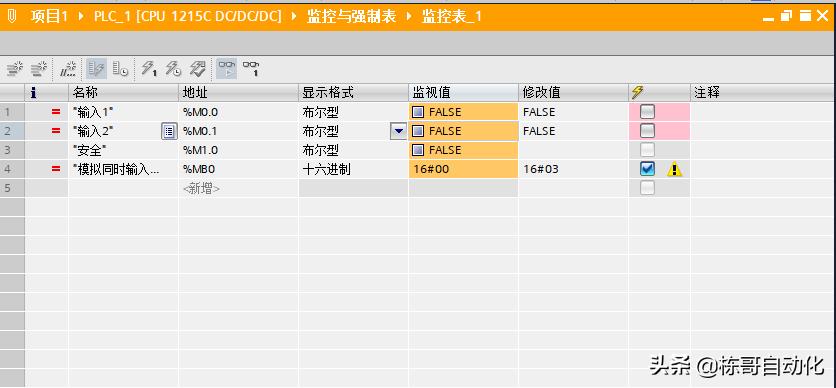Click the Enable peripheral outputs checkmark icon

(x=197, y=69)
